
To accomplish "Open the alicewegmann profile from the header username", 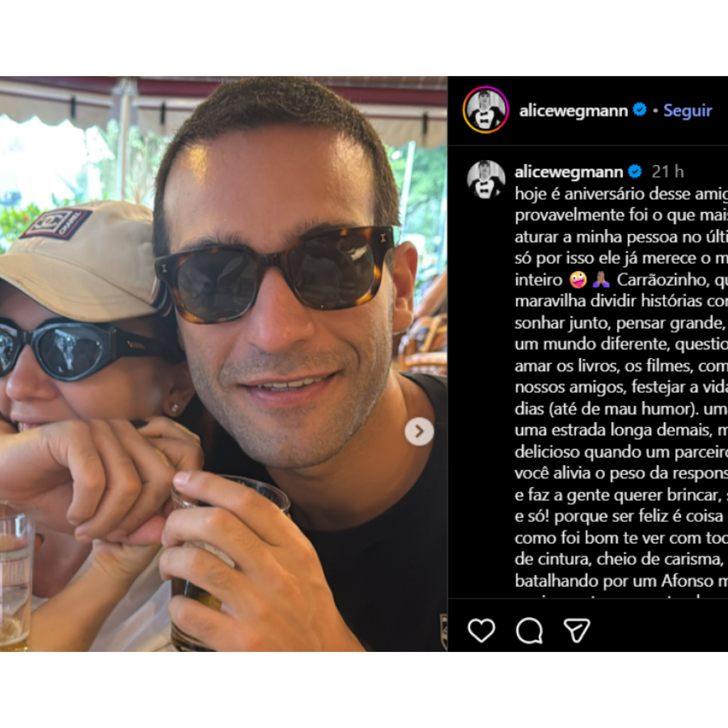I will pos(574,110).
